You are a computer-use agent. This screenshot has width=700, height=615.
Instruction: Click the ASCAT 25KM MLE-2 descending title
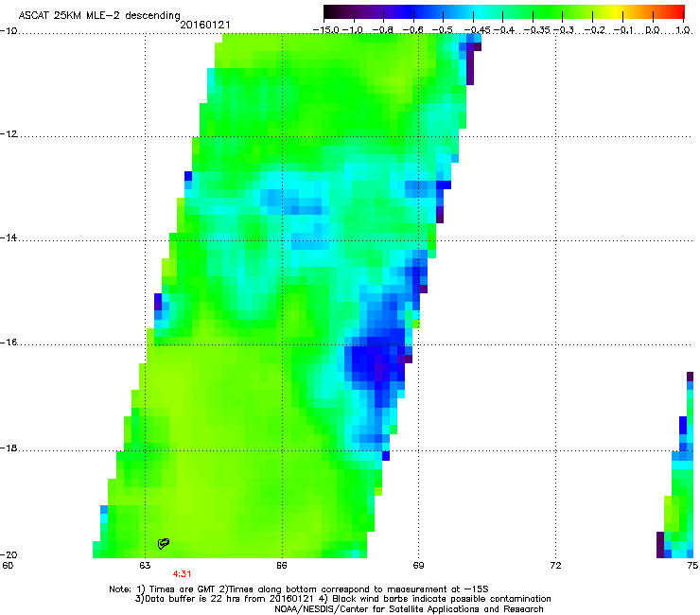[99, 15]
